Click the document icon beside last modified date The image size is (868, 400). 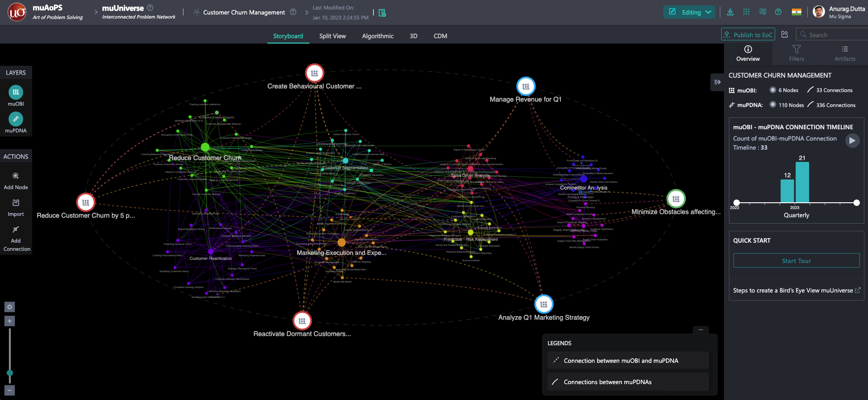click(382, 13)
